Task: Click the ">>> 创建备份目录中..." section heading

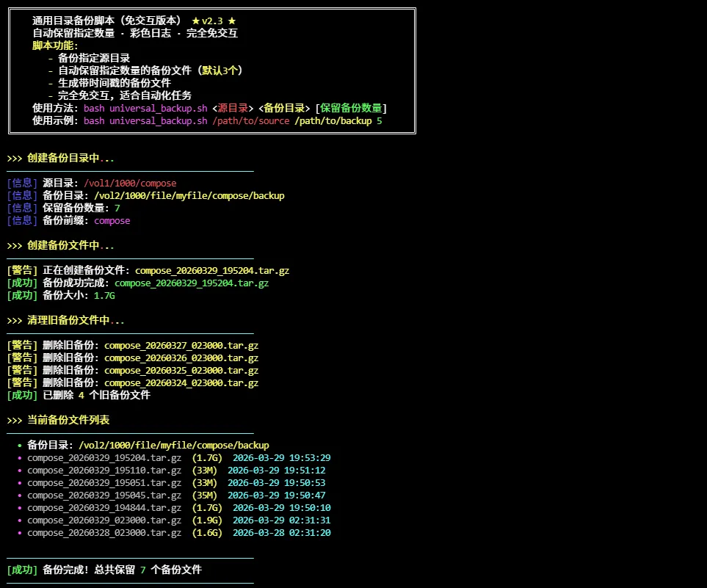Action: (x=60, y=158)
